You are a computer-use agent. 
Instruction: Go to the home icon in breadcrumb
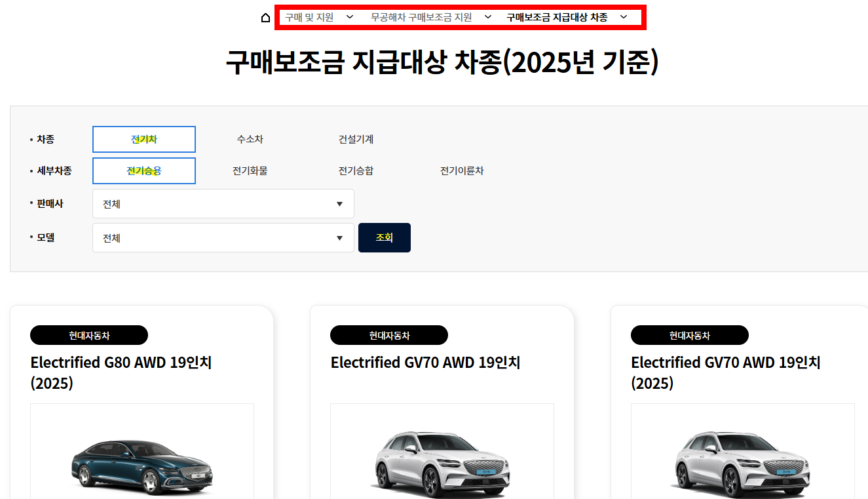(265, 18)
